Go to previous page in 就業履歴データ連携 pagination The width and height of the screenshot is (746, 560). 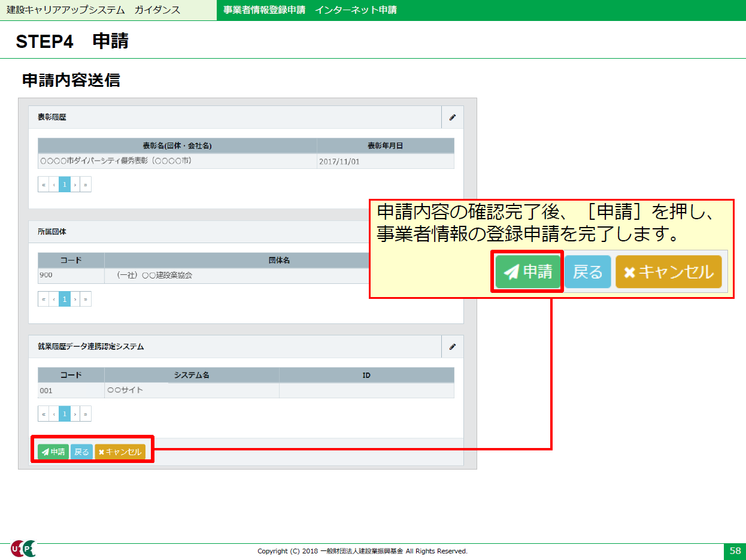click(x=54, y=413)
